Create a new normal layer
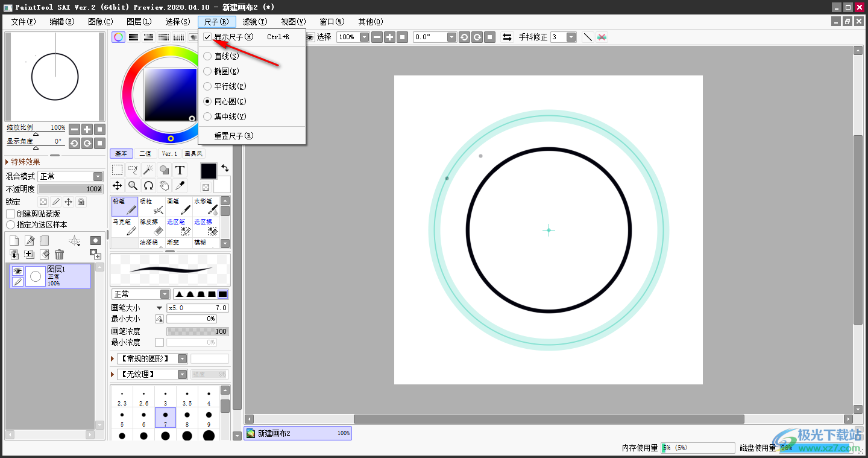This screenshot has height=458, width=868. point(14,241)
